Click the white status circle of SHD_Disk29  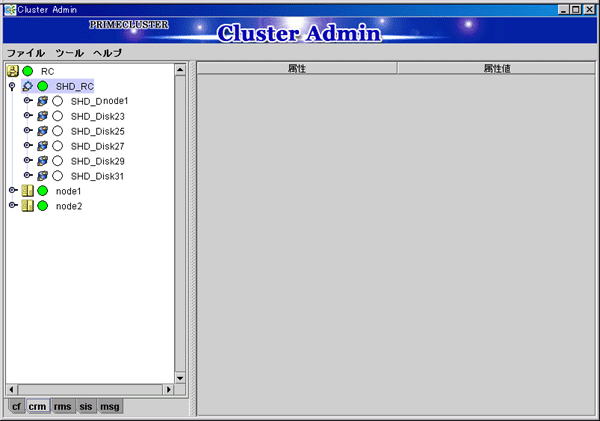(x=57, y=161)
